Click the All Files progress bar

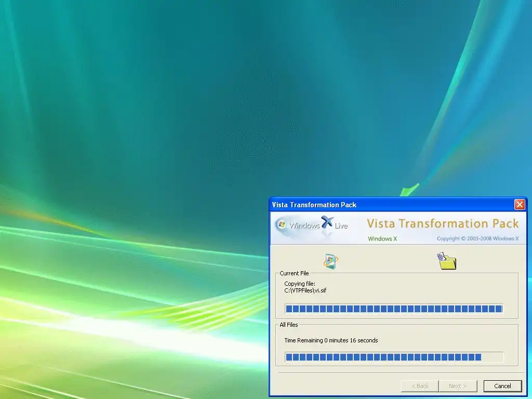pyautogui.click(x=394, y=356)
